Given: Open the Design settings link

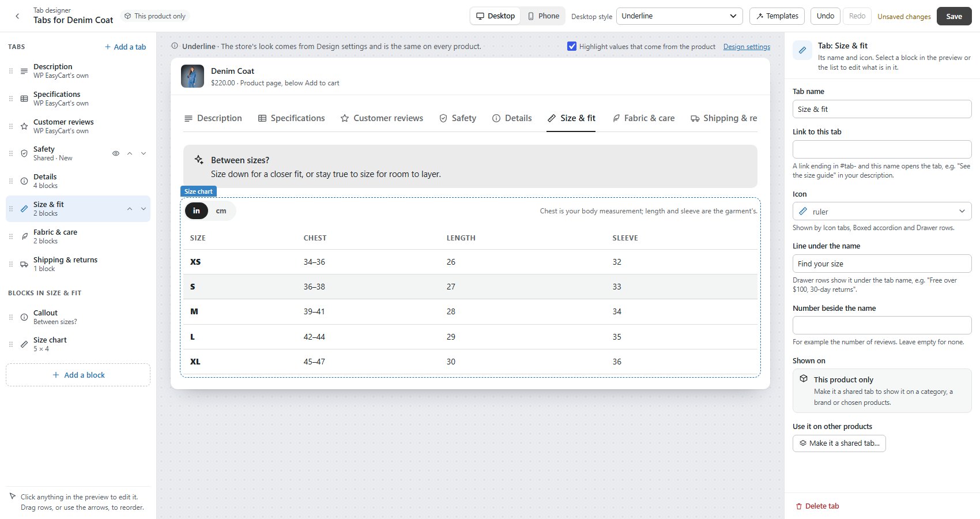Looking at the screenshot, I should click(747, 47).
